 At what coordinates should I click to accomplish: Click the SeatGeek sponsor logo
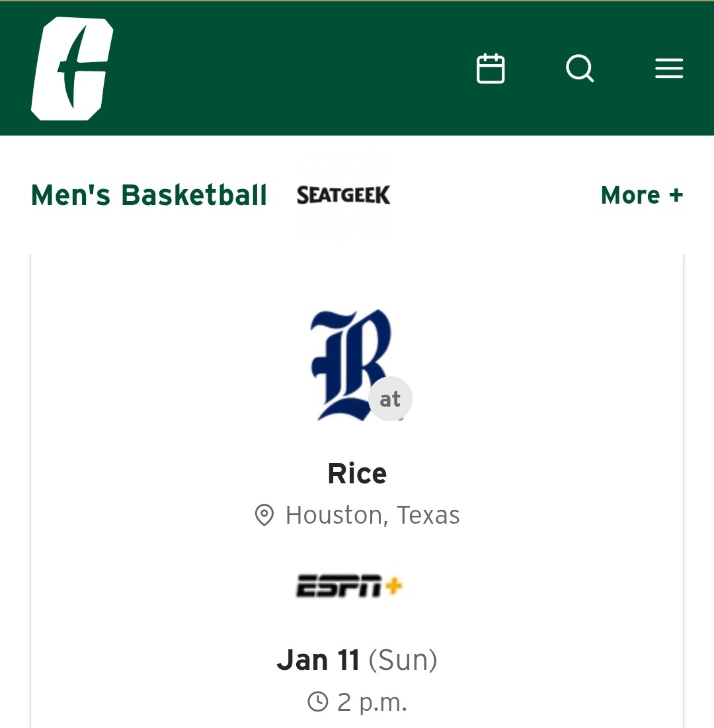(x=344, y=195)
